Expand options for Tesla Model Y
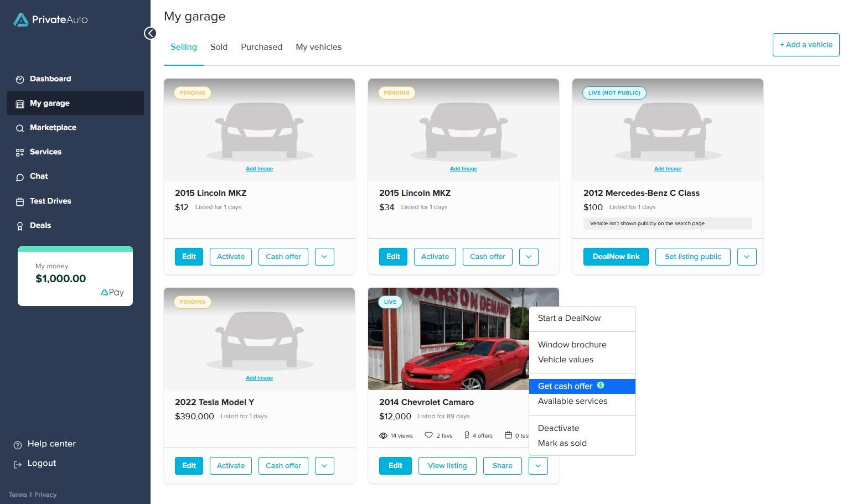853x504 pixels. (324, 466)
